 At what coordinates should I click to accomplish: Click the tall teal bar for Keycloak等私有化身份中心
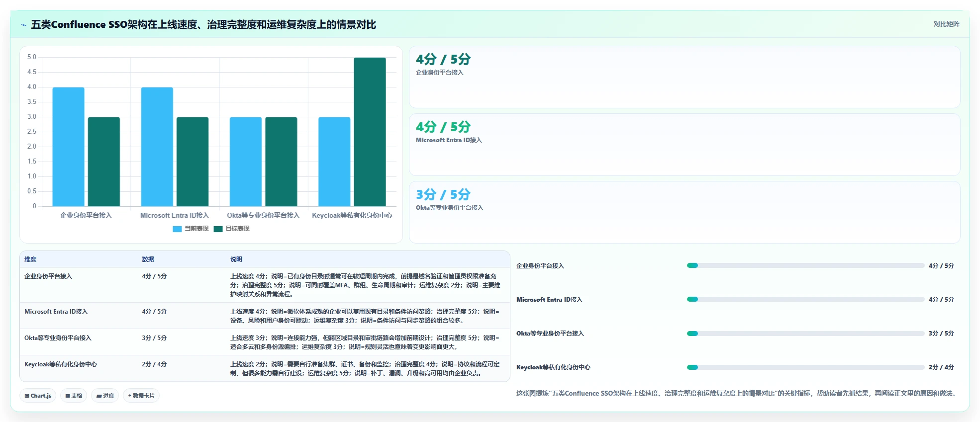[370, 132]
